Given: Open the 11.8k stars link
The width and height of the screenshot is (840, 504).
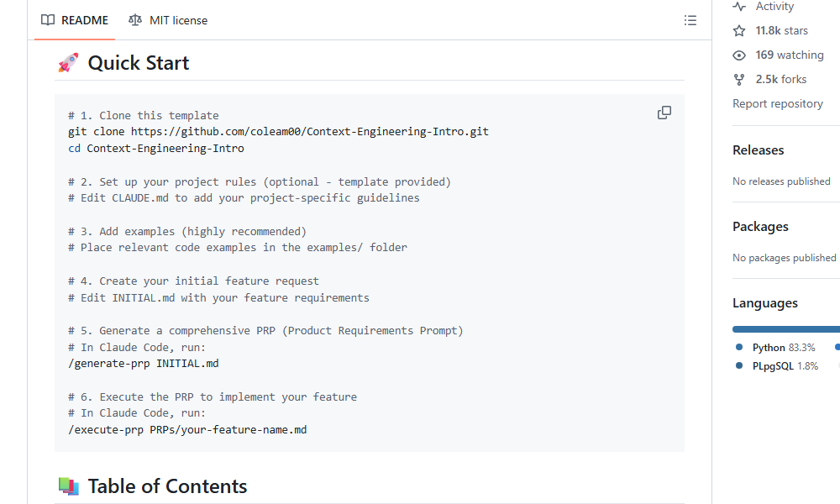Looking at the screenshot, I should tap(781, 31).
